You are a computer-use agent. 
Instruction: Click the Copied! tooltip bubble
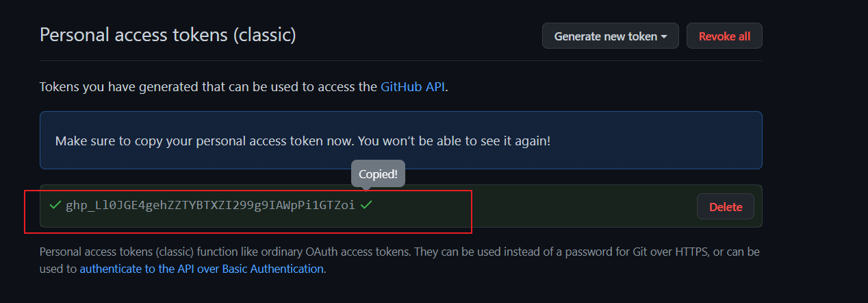(x=378, y=174)
